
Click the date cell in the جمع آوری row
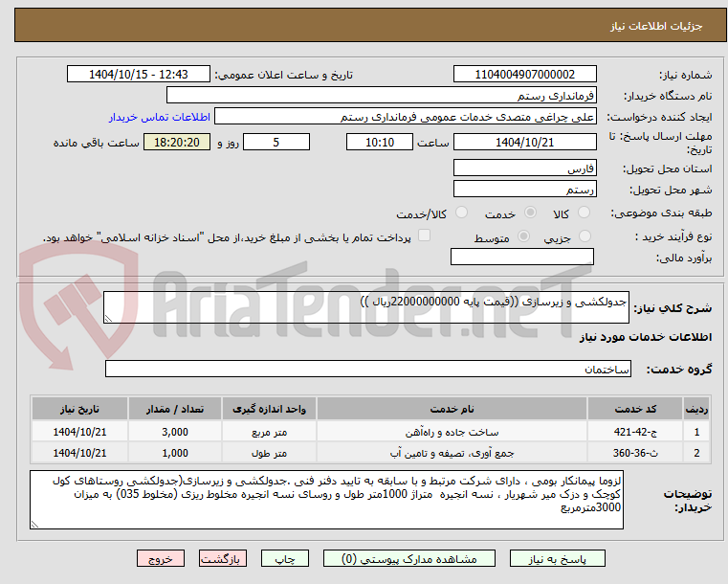pyautogui.click(x=79, y=453)
